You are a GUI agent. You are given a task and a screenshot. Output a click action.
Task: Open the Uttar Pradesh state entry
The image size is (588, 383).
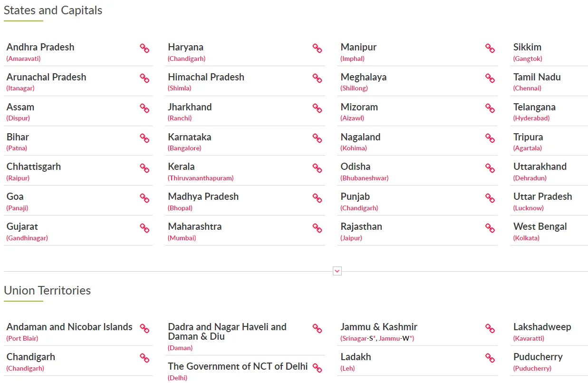click(542, 196)
